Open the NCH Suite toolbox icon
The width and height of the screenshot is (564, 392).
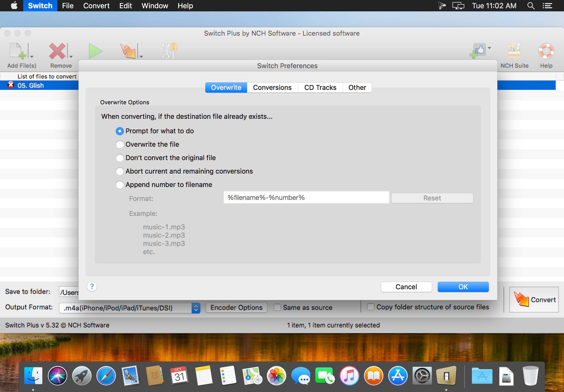(514, 51)
